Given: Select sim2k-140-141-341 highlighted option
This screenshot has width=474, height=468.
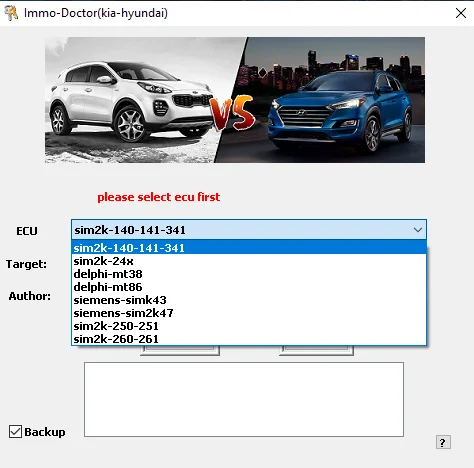Looking at the screenshot, I should pyautogui.click(x=249, y=248).
